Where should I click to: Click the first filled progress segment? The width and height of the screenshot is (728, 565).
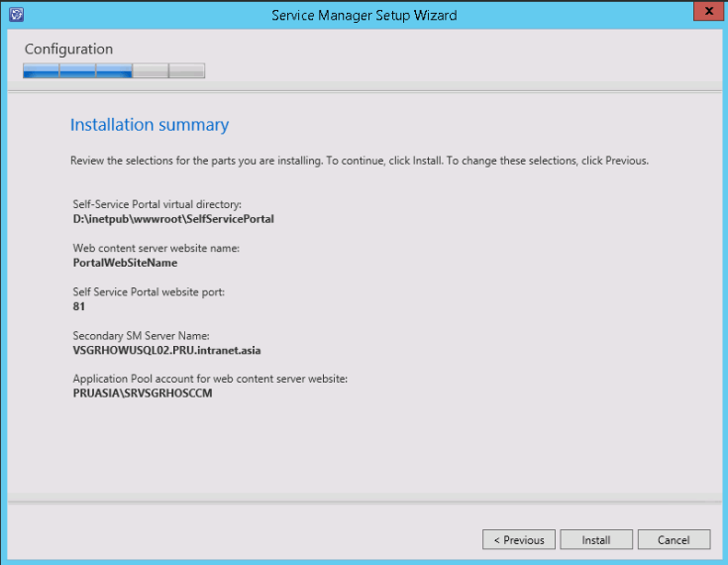42,70
